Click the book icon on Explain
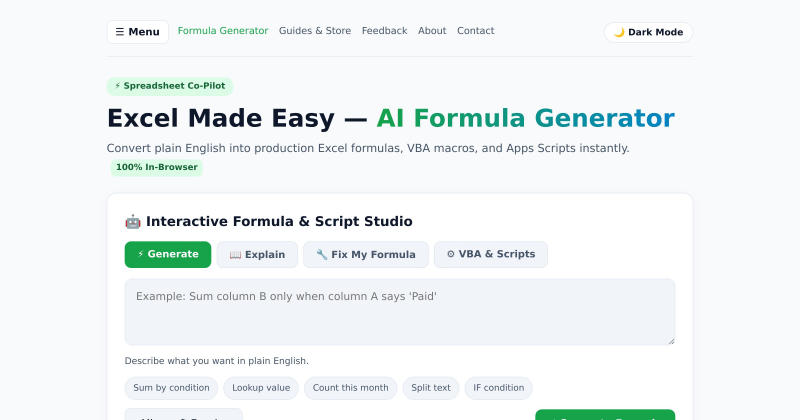The height and width of the screenshot is (420, 800). [x=235, y=255]
